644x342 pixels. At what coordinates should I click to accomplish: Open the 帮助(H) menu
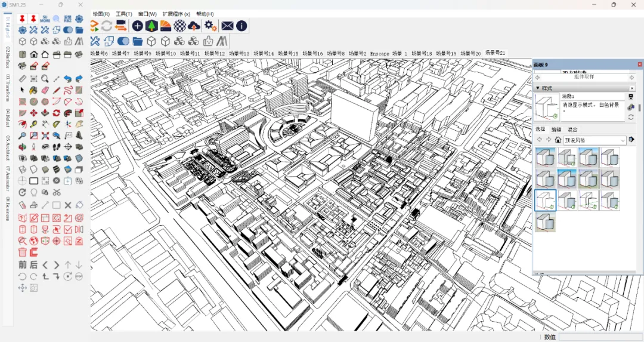tap(205, 14)
